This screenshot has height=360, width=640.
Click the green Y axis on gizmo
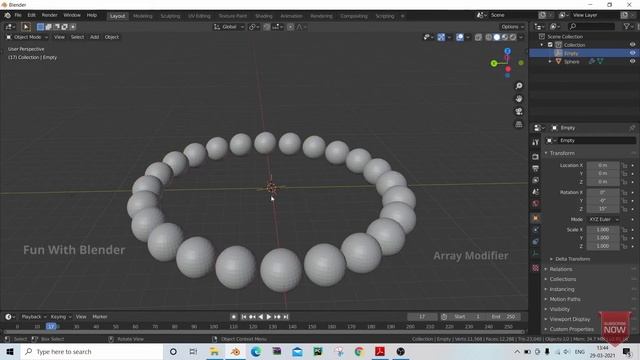tap(494, 63)
